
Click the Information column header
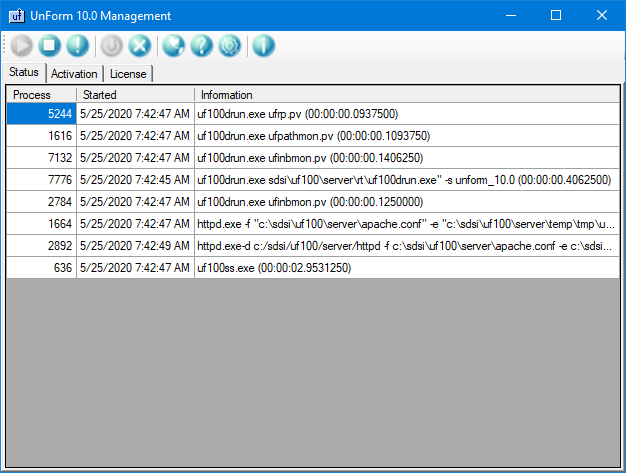(400, 94)
